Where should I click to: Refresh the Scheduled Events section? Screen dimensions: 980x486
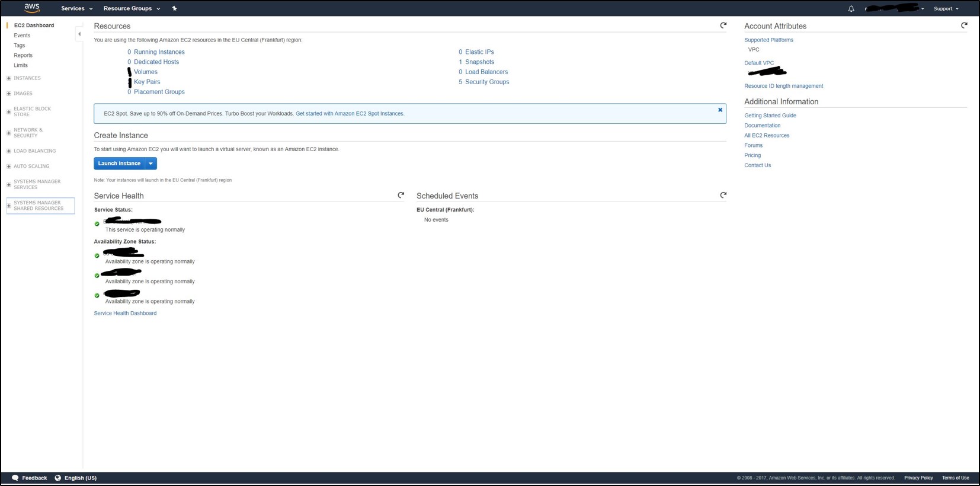coord(723,195)
